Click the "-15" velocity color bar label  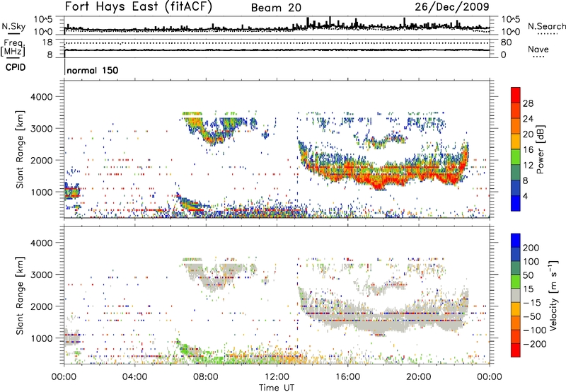tap(532, 302)
